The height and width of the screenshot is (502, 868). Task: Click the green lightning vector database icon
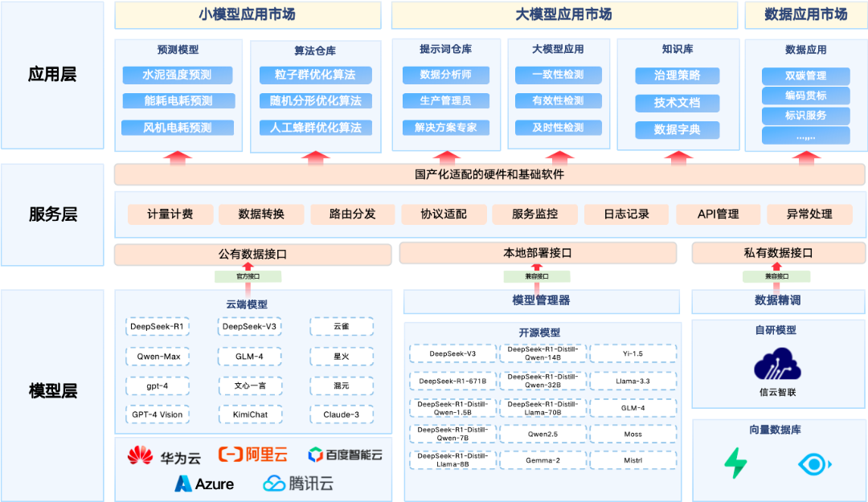click(x=735, y=463)
